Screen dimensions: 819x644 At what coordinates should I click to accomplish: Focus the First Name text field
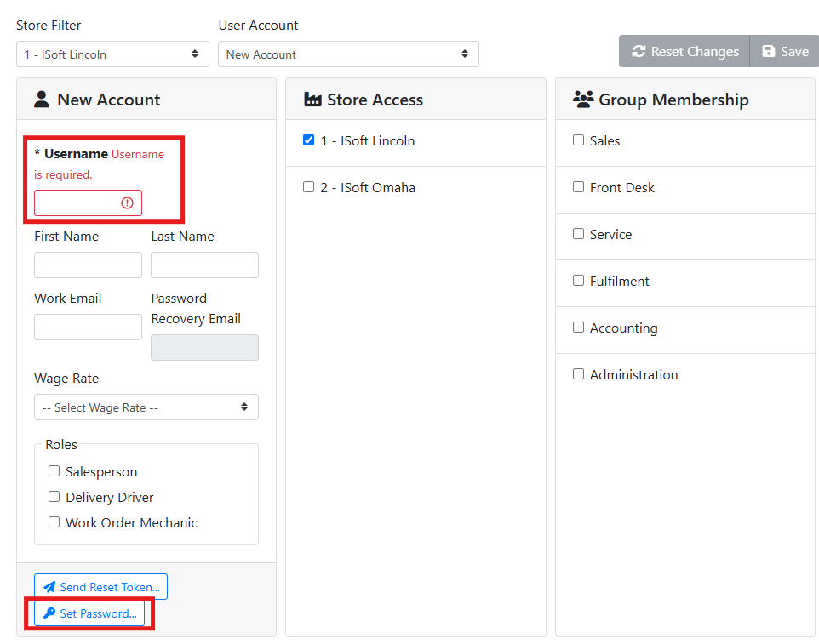pyautogui.click(x=88, y=265)
